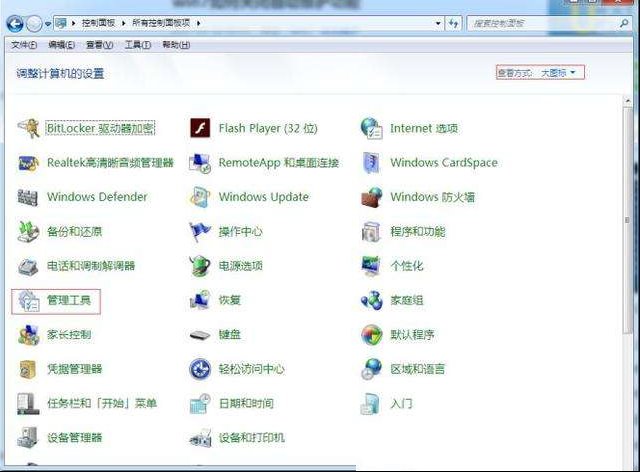Open the 电源选项 battery icon
Screen dimensions: 640x472
200,266
